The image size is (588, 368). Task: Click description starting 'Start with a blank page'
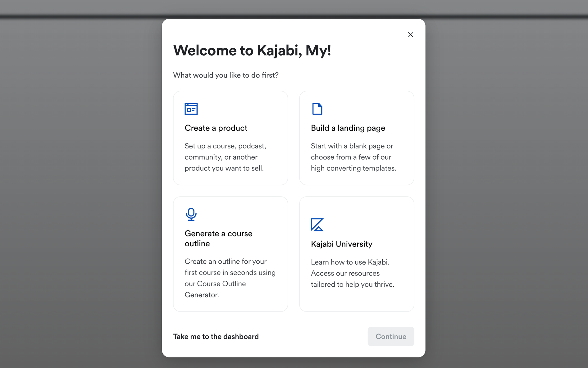[353, 157]
